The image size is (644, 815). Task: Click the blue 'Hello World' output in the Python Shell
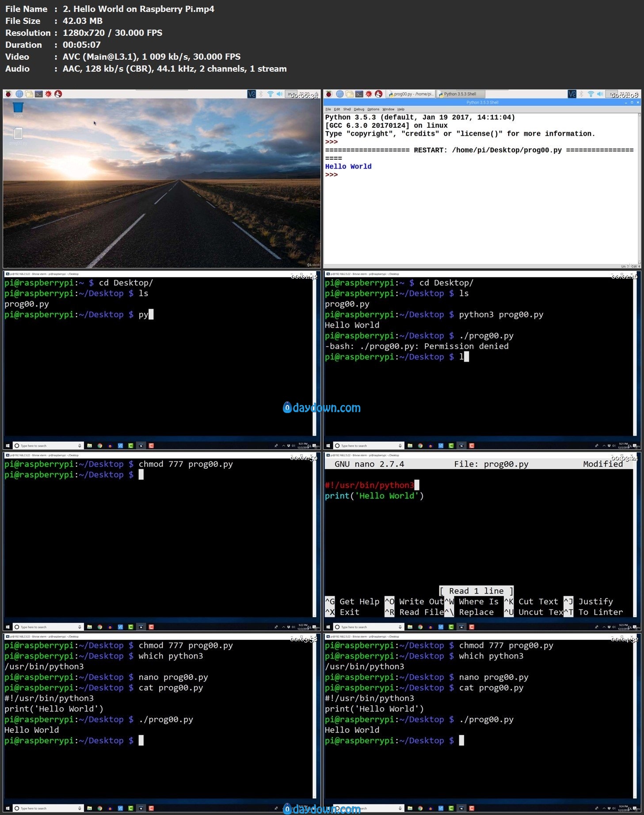pos(348,167)
